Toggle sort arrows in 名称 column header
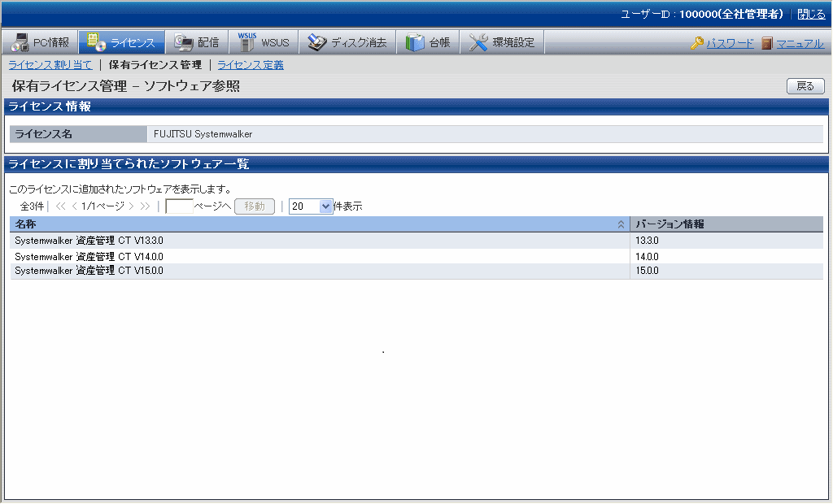Screen dimensions: 833x504 621,224
